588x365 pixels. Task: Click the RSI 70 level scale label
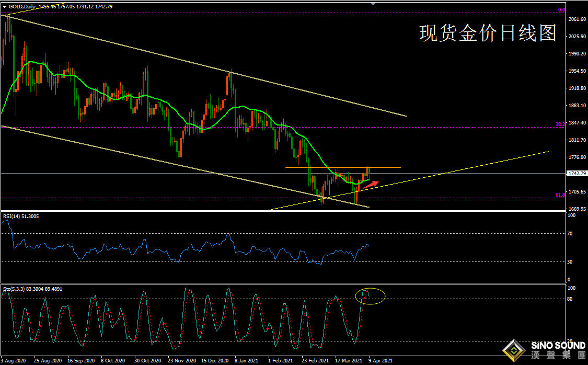pos(571,233)
